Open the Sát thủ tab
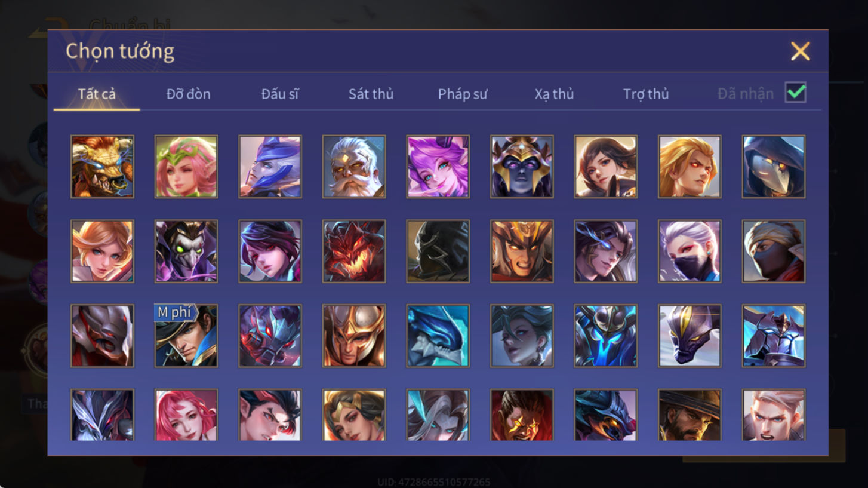Screen dimensions: 868x488 (x=371, y=94)
